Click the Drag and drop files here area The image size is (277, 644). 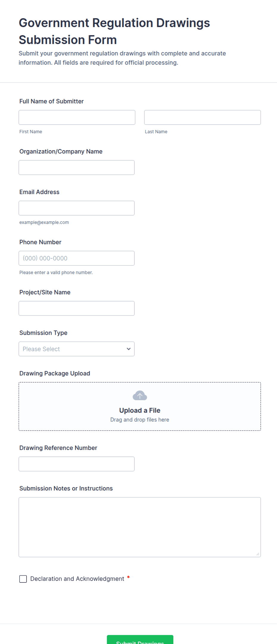140,420
